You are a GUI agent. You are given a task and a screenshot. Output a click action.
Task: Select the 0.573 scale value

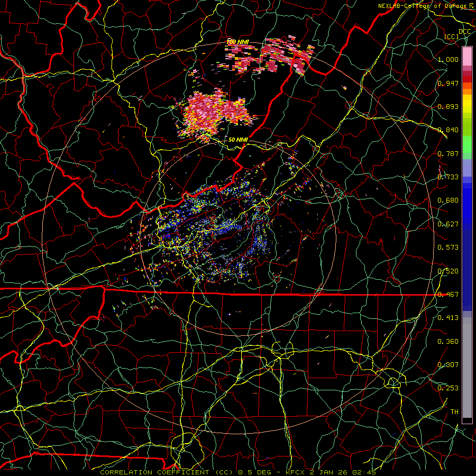point(448,248)
